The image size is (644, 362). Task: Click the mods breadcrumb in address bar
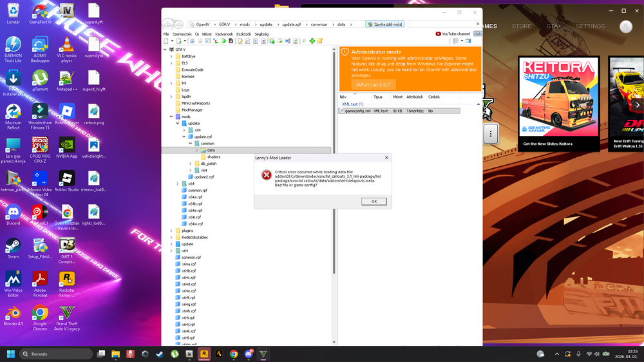click(245, 24)
